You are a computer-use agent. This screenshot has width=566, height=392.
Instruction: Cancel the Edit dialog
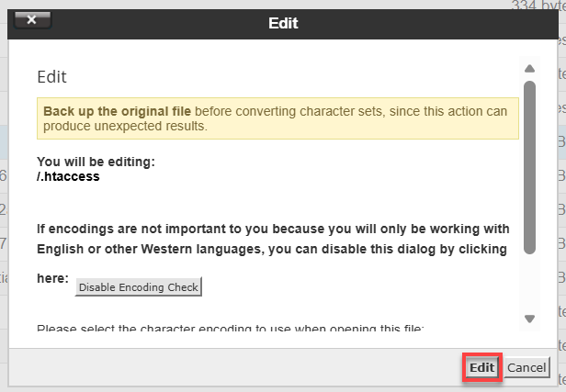pyautogui.click(x=527, y=367)
